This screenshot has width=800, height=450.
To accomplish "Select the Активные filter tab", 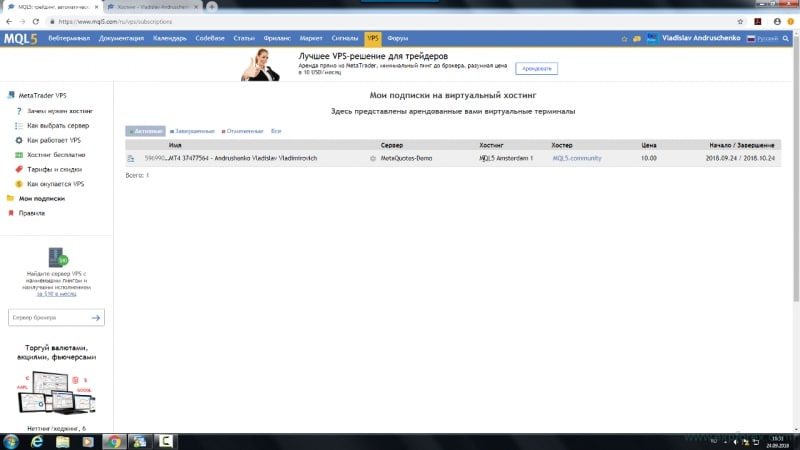I will pyautogui.click(x=145, y=131).
